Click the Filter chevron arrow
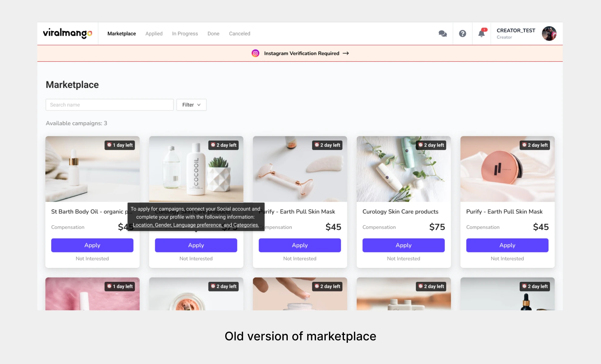 pyautogui.click(x=199, y=105)
